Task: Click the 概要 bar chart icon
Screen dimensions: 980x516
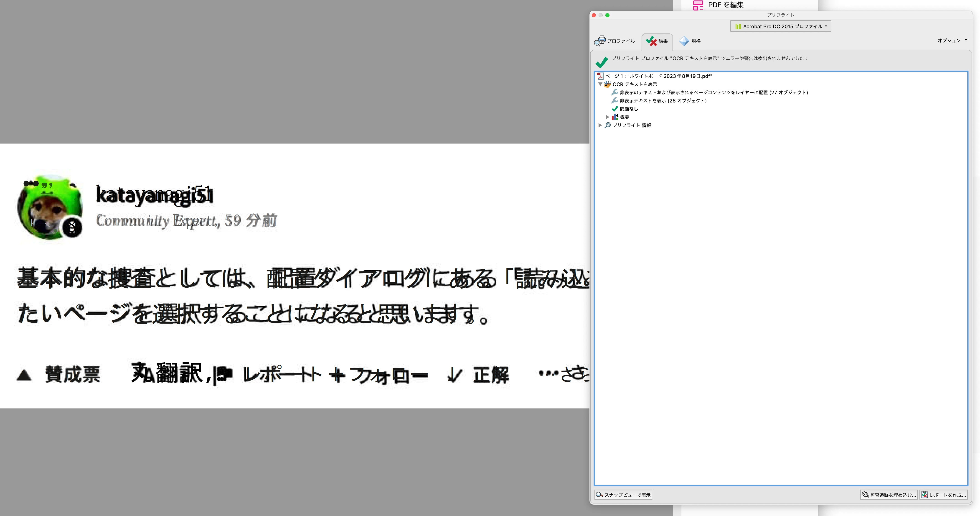Action: tap(615, 117)
